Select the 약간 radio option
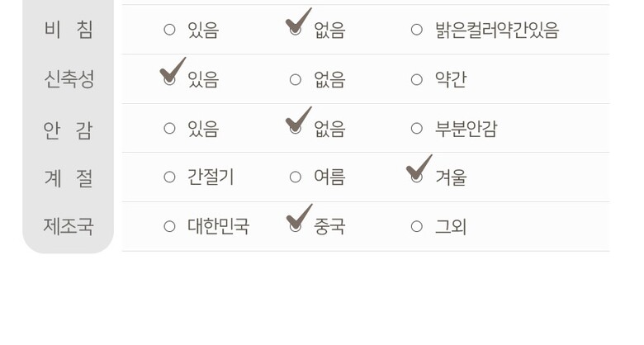Screen dimensions: 644x345 coord(417,80)
